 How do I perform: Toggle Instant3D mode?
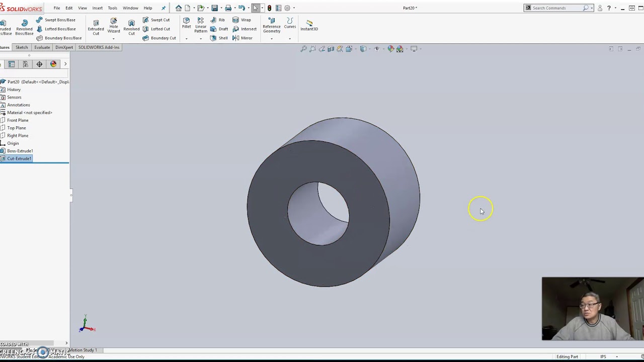(309, 25)
